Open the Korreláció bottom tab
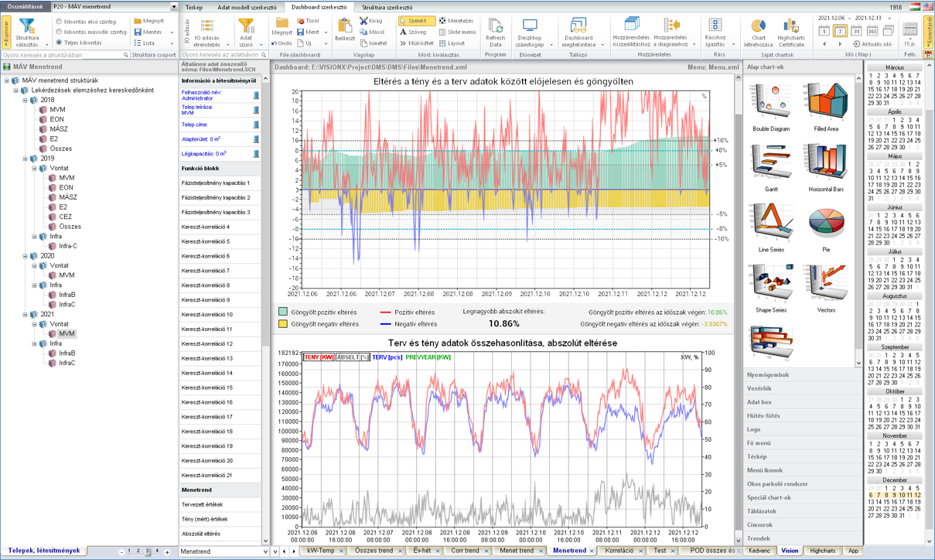935x560 pixels. click(x=619, y=551)
